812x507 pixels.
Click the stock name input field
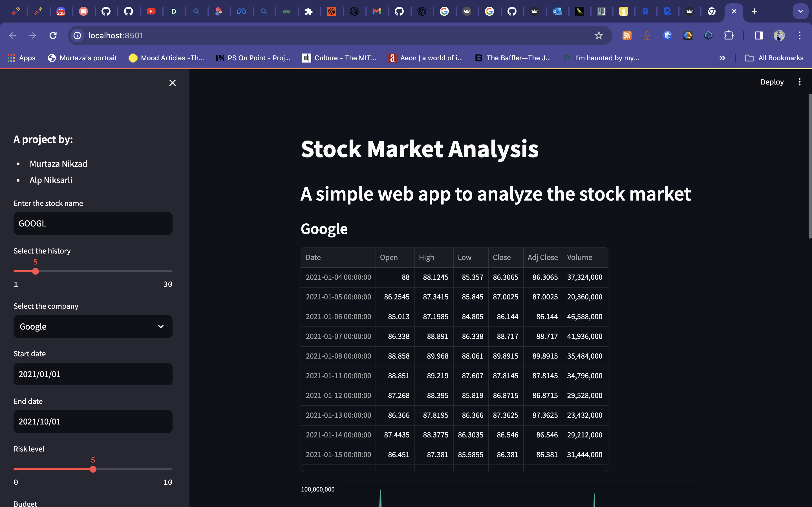(93, 224)
